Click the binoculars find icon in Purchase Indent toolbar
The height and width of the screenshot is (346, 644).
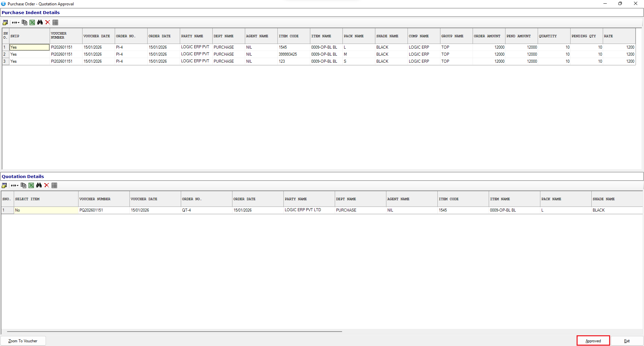click(40, 22)
